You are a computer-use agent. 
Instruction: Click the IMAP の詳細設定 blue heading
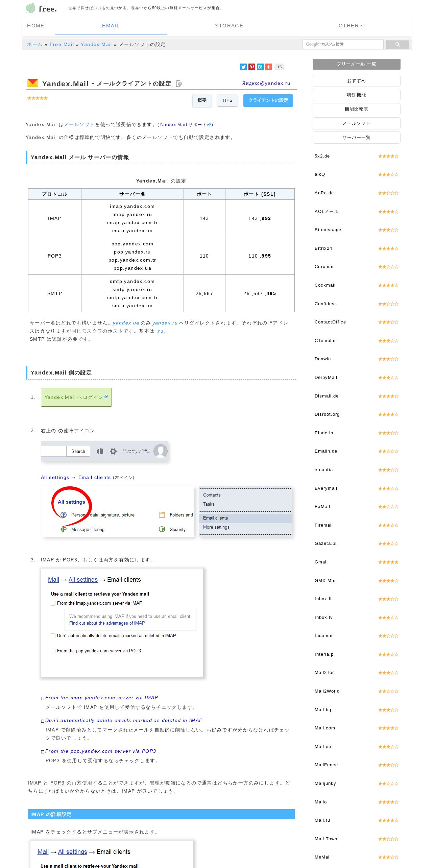coord(161,814)
